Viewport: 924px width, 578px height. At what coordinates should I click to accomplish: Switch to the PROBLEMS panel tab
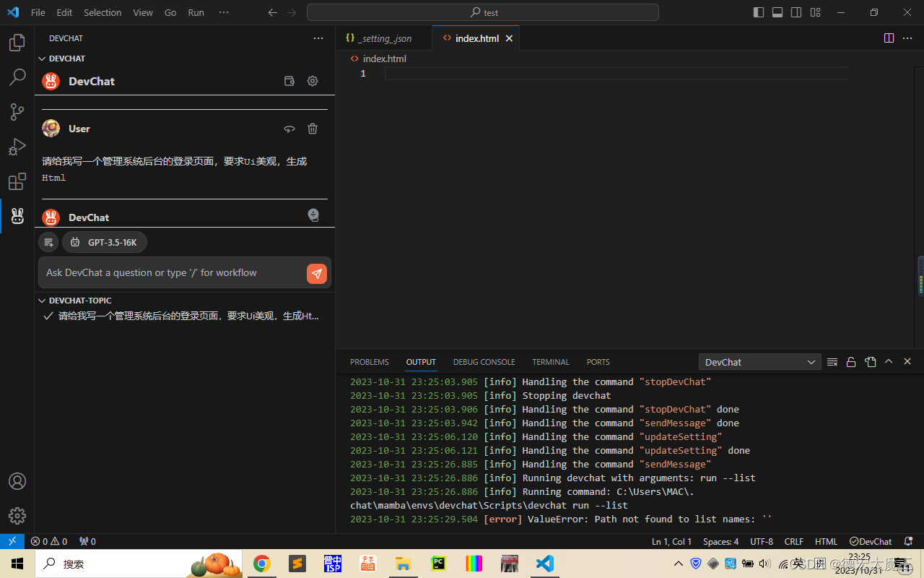(370, 362)
